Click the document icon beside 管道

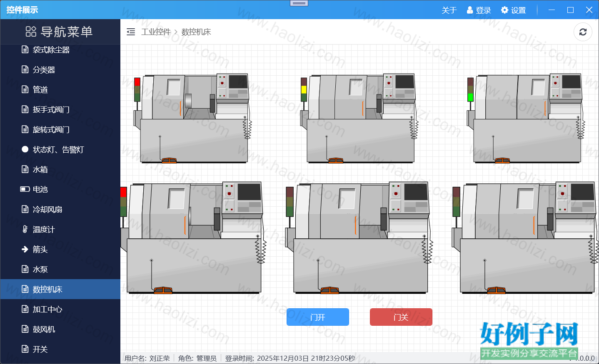[x=25, y=89]
